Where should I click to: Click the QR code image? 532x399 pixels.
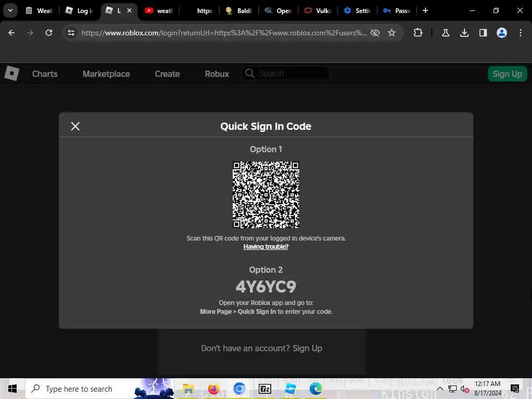265,194
